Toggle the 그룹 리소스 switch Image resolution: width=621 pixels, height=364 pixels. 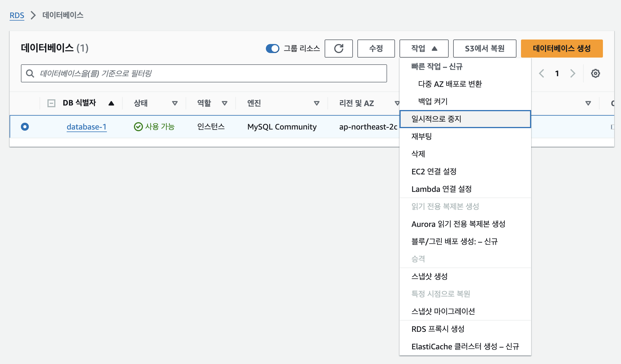pyautogui.click(x=272, y=49)
